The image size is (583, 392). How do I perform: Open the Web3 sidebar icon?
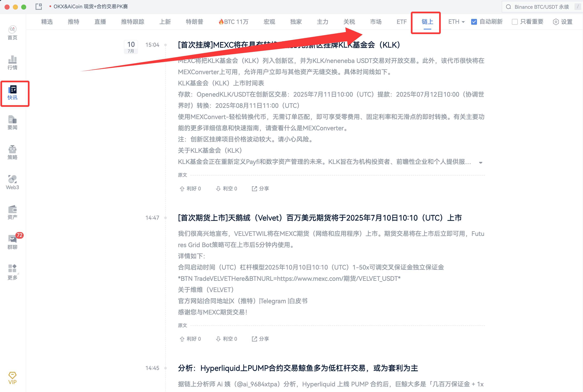(12, 182)
